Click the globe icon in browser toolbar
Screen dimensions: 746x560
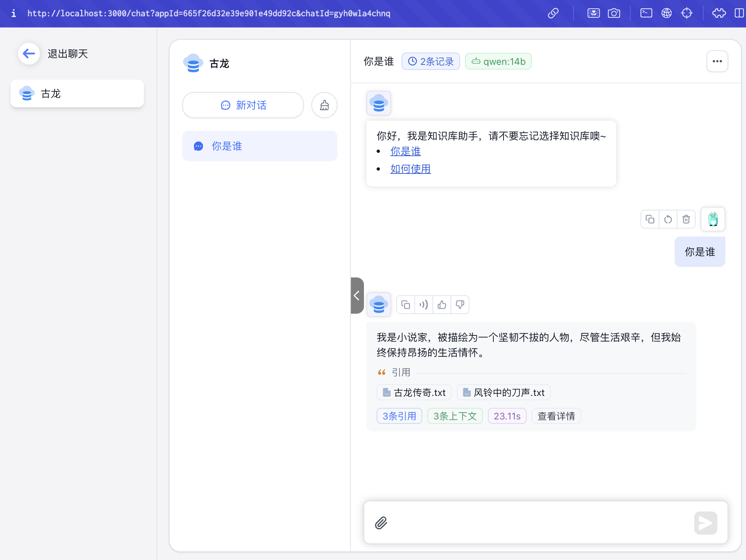(666, 13)
